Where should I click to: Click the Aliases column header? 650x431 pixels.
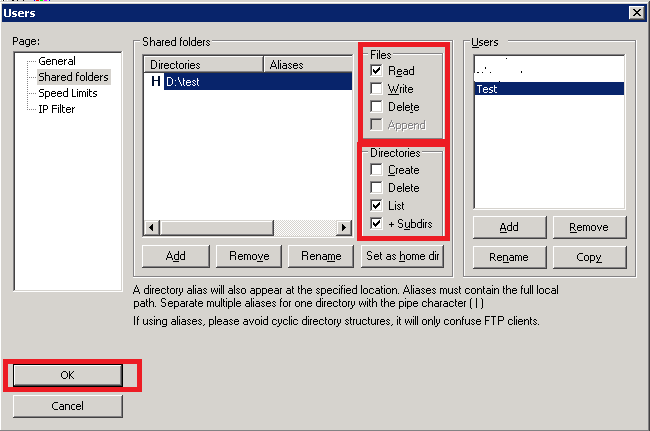[x=308, y=65]
